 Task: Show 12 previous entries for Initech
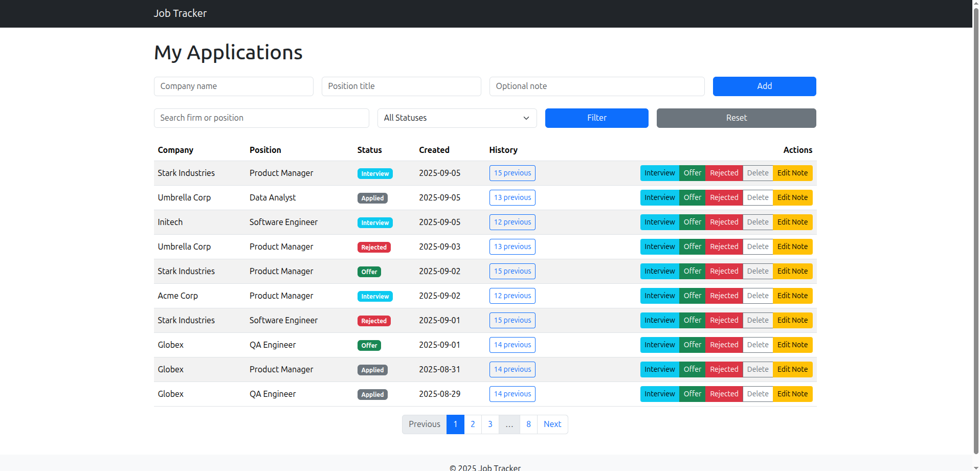click(512, 222)
